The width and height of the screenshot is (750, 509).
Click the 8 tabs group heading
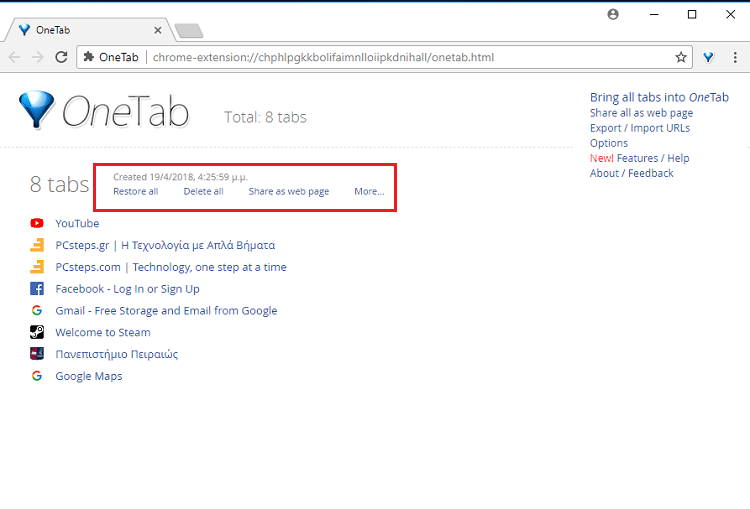[x=59, y=184]
